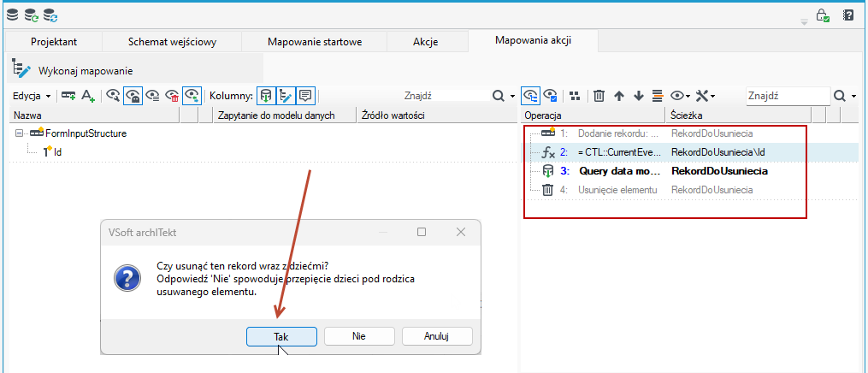Click the fx function icon on row 2
Image resolution: width=868 pixels, height=373 pixels.
[547, 152]
